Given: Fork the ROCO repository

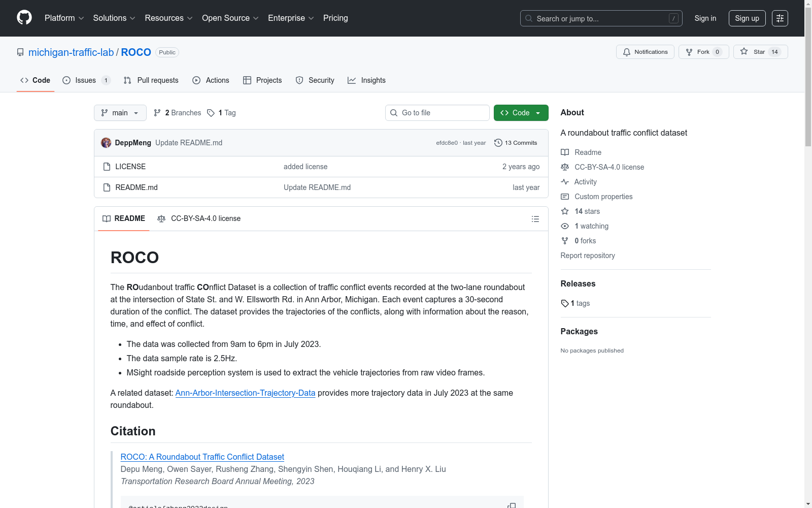Looking at the screenshot, I should click(x=703, y=52).
